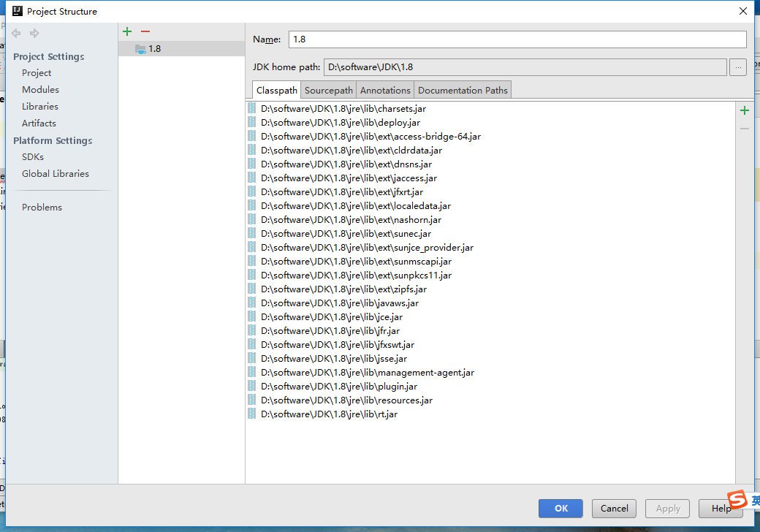Add a classpath entry with plus icon
Screen dimensions: 760x532
745,110
